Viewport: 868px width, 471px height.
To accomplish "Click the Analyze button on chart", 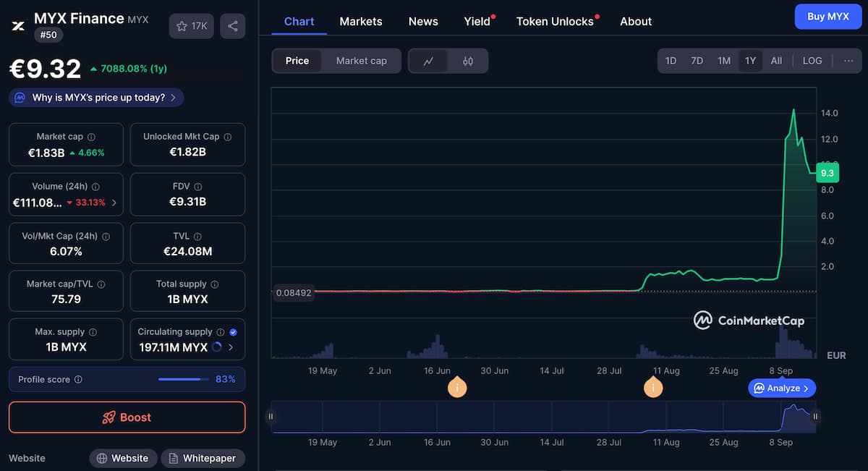I will (783, 389).
